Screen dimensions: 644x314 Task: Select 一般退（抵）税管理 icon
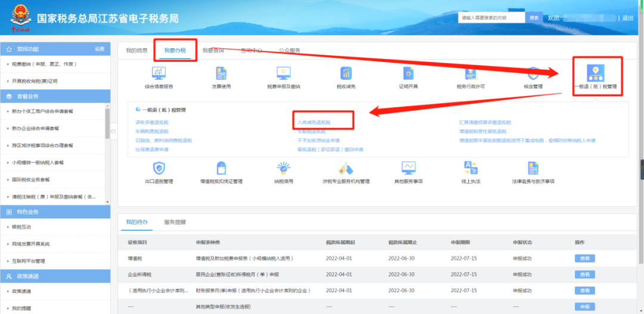pos(596,73)
